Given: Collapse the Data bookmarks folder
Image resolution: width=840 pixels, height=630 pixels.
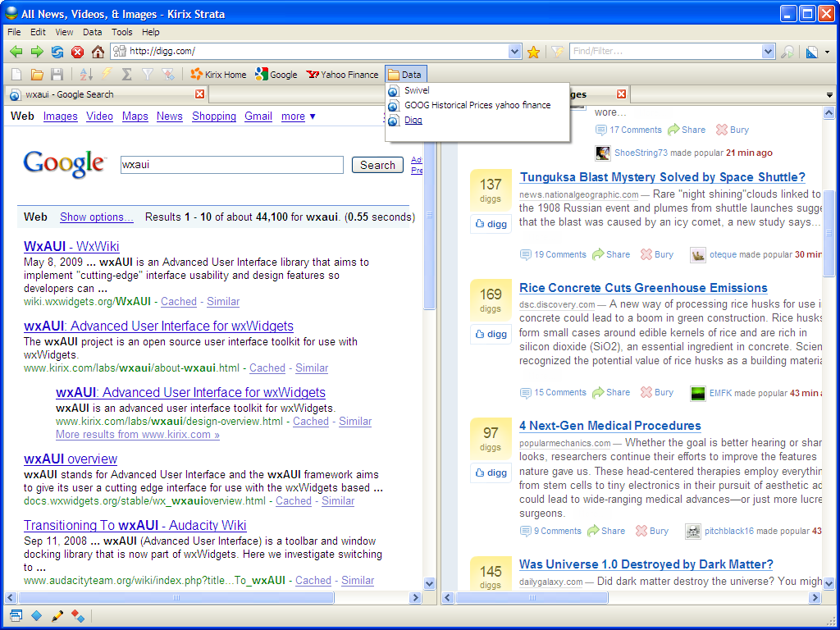Looking at the screenshot, I should point(405,75).
